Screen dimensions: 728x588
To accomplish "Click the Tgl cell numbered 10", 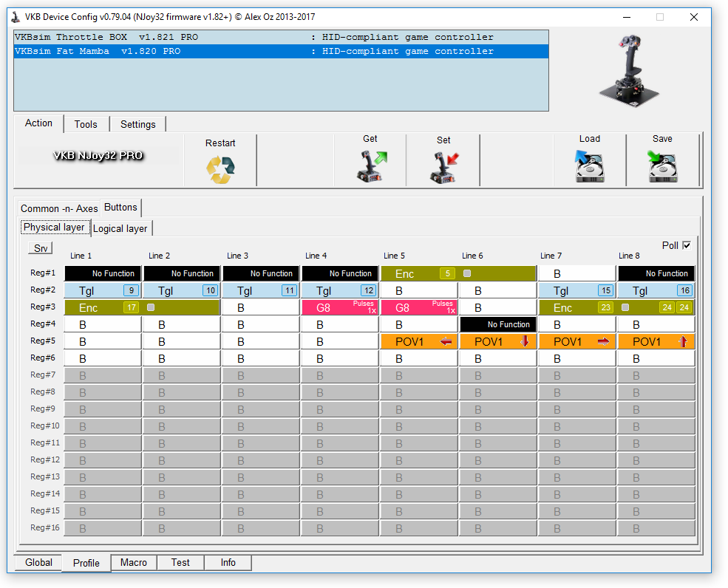I will coord(182,291).
